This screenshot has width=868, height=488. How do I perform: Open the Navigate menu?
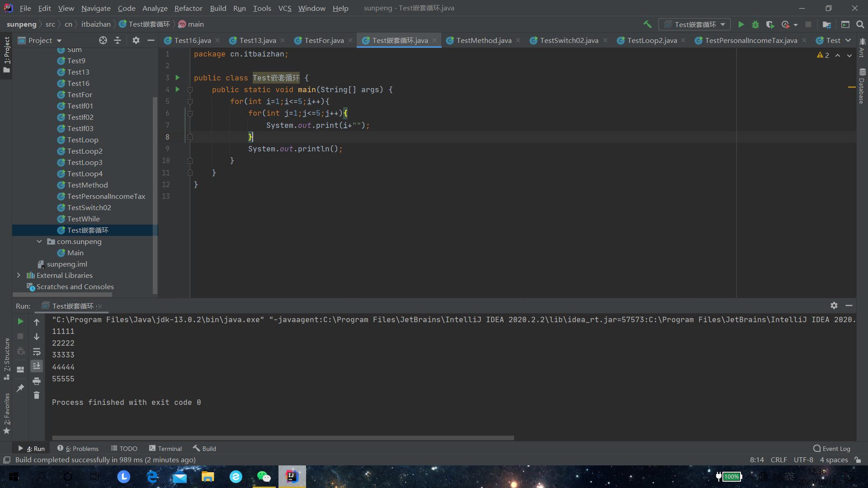click(x=96, y=8)
